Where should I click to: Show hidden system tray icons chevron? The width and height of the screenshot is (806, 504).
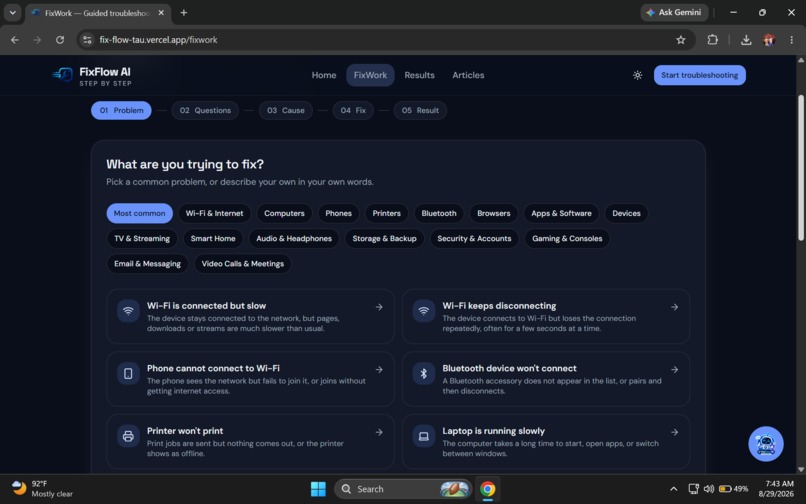coord(673,489)
